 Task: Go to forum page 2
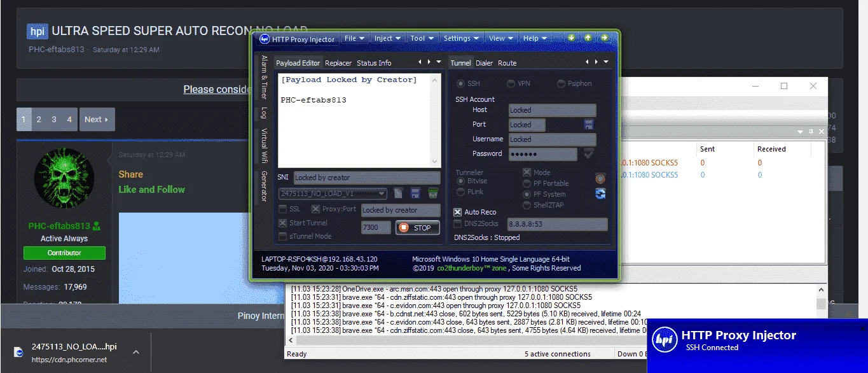(39, 119)
